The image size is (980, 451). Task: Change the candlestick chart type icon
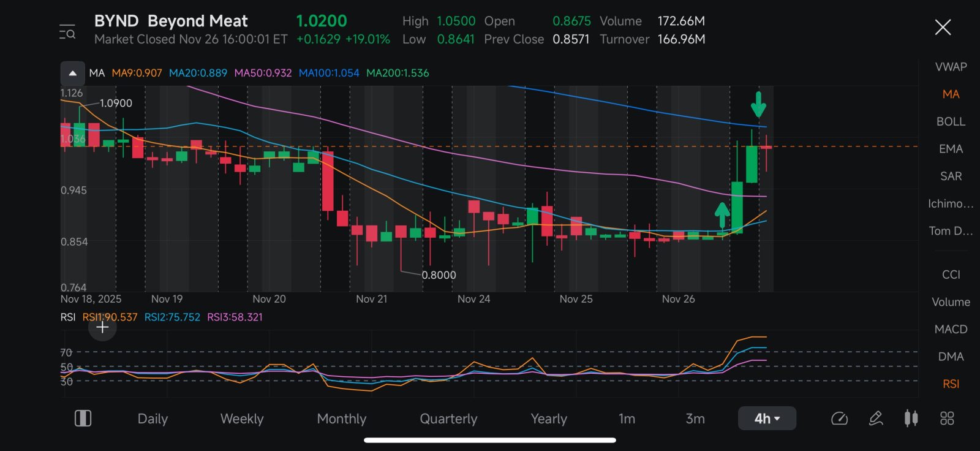pos(911,419)
